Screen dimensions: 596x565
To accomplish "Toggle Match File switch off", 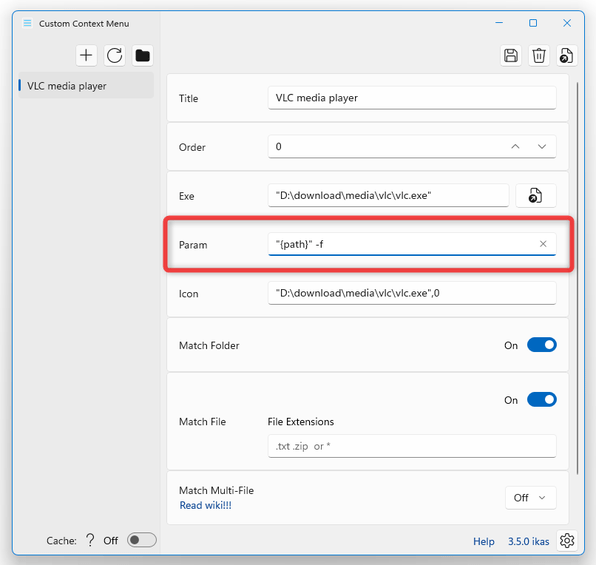I will click(542, 400).
